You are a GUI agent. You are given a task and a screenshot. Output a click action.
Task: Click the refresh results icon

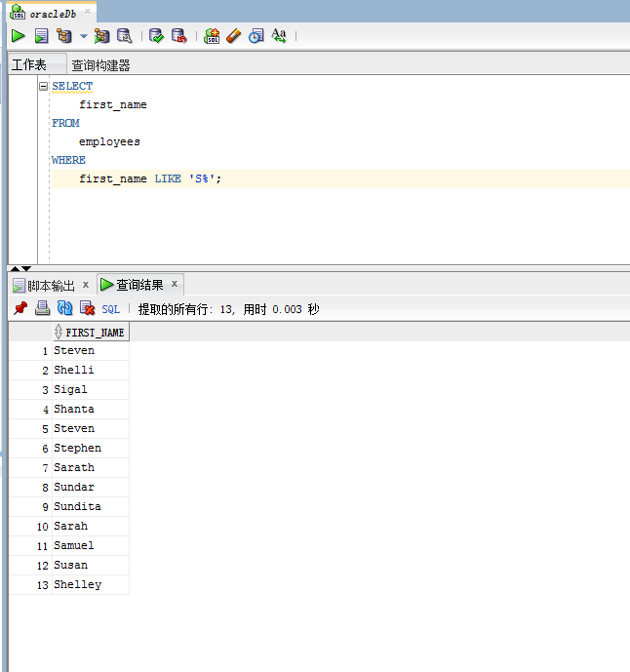pos(64,308)
